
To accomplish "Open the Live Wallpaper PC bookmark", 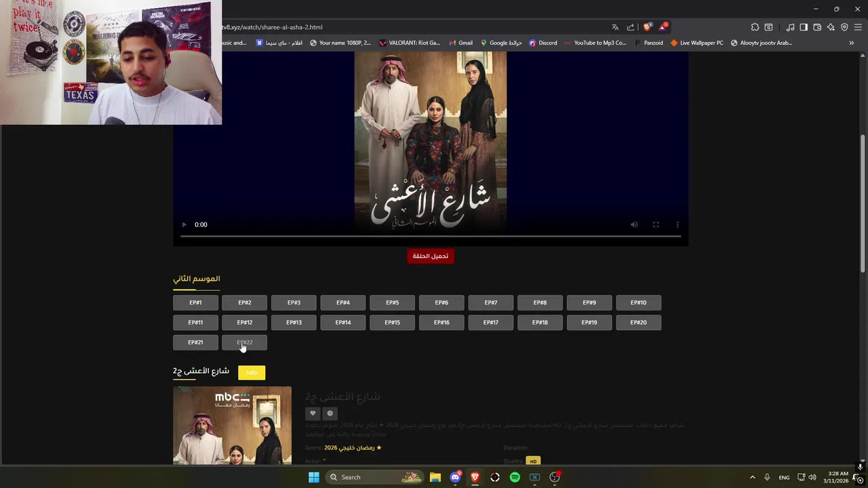I will click(x=696, y=43).
